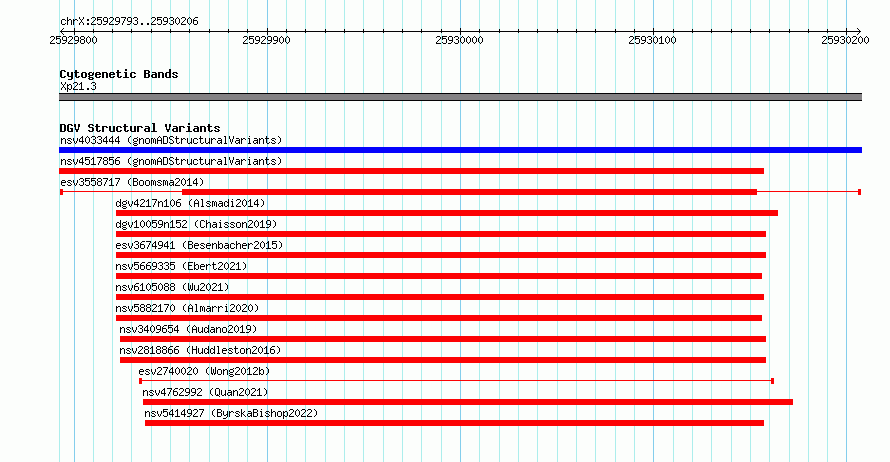Select the nsv3409654 Audano2019 variant bar
The image size is (890, 462).
443,339
